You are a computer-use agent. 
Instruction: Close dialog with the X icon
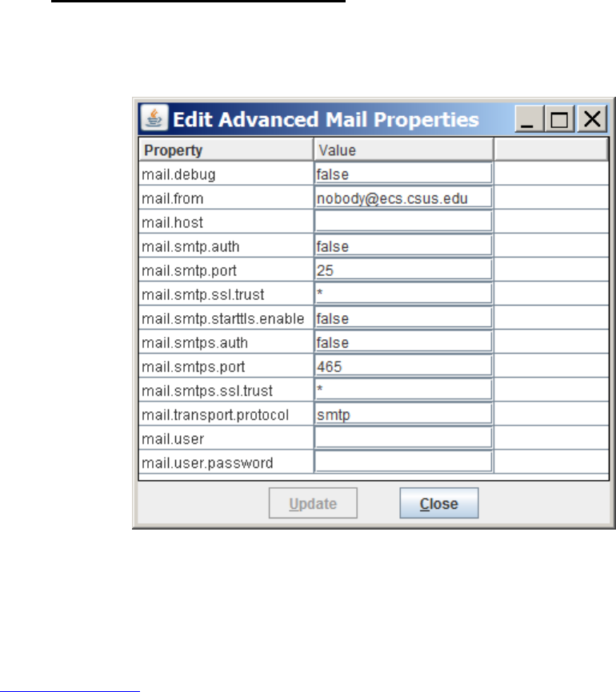tap(591, 120)
